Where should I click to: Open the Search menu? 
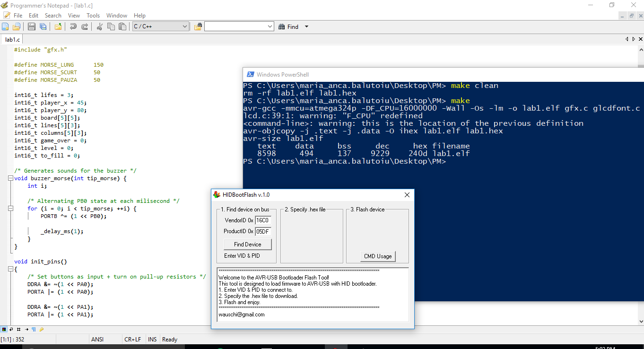(53, 16)
